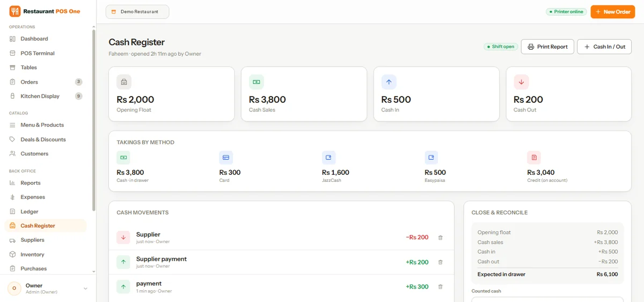
Task: Click the Inventory box icon
Action: 13,255
